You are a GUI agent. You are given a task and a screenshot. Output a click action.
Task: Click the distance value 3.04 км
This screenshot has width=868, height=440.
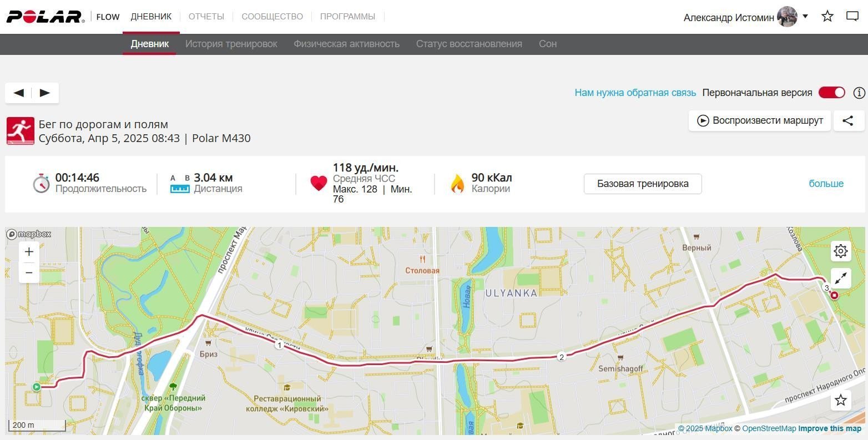(213, 178)
